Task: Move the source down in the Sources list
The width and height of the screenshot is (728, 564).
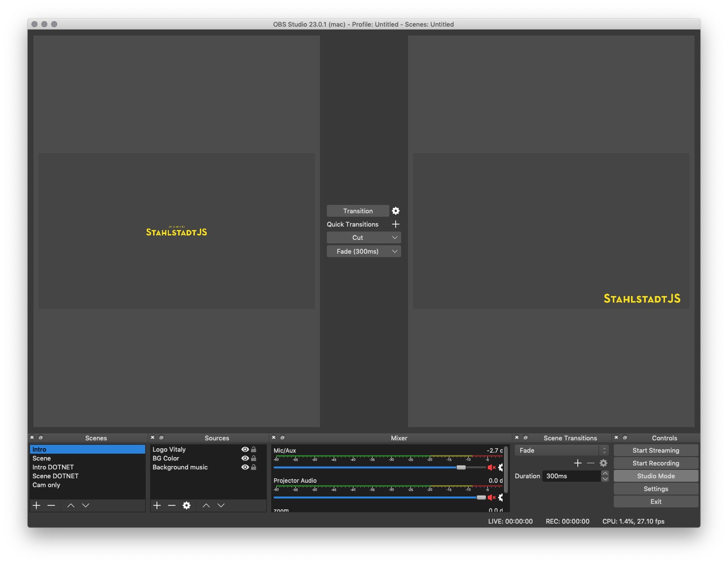Action: [221, 505]
